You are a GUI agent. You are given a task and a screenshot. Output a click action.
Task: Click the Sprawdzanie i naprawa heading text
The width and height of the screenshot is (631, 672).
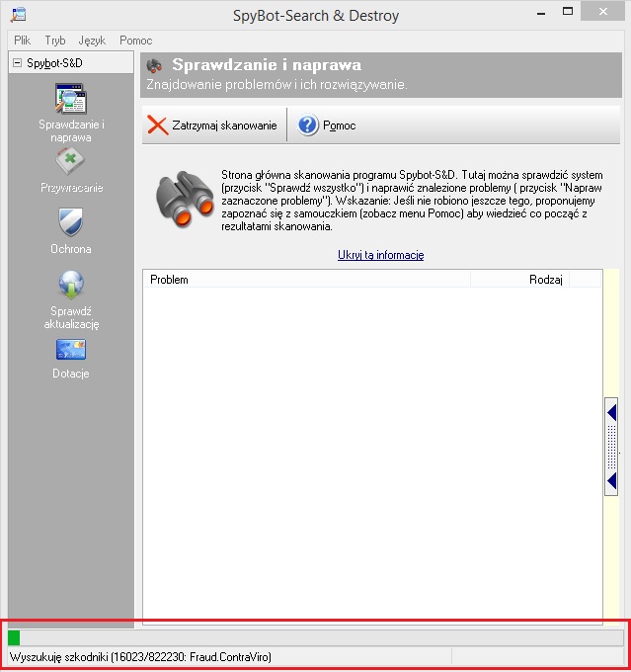[267, 64]
